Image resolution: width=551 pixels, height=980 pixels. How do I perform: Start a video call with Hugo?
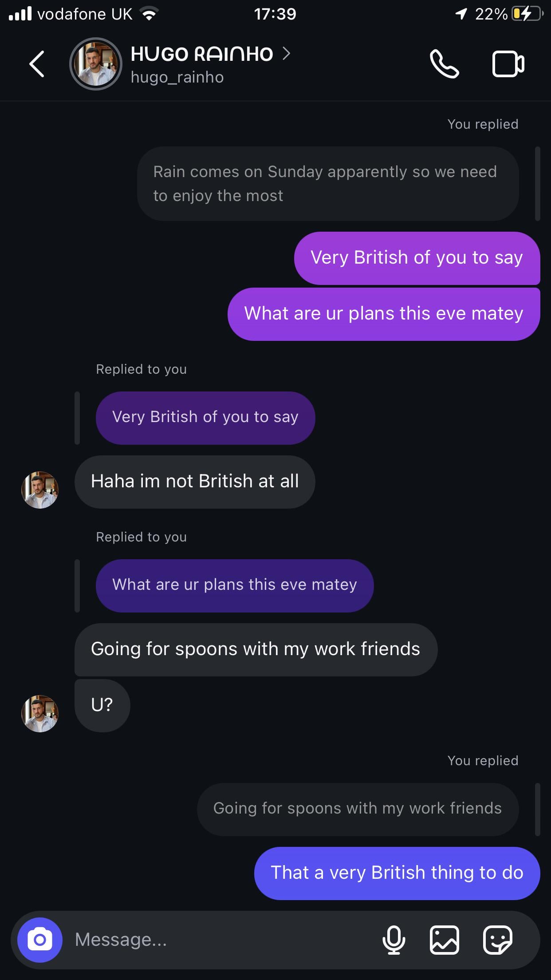click(508, 64)
